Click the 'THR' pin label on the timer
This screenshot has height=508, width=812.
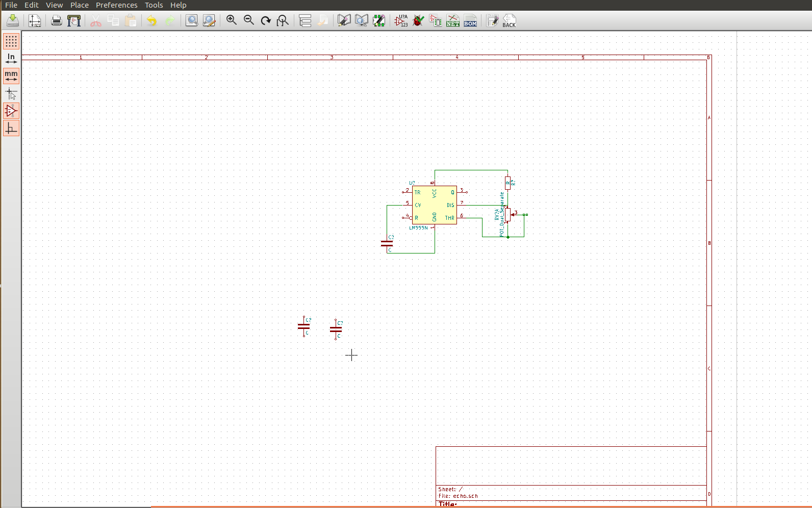click(449, 218)
